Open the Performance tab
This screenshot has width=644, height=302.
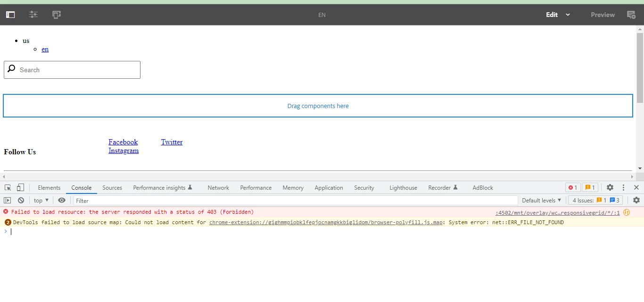pos(256,187)
